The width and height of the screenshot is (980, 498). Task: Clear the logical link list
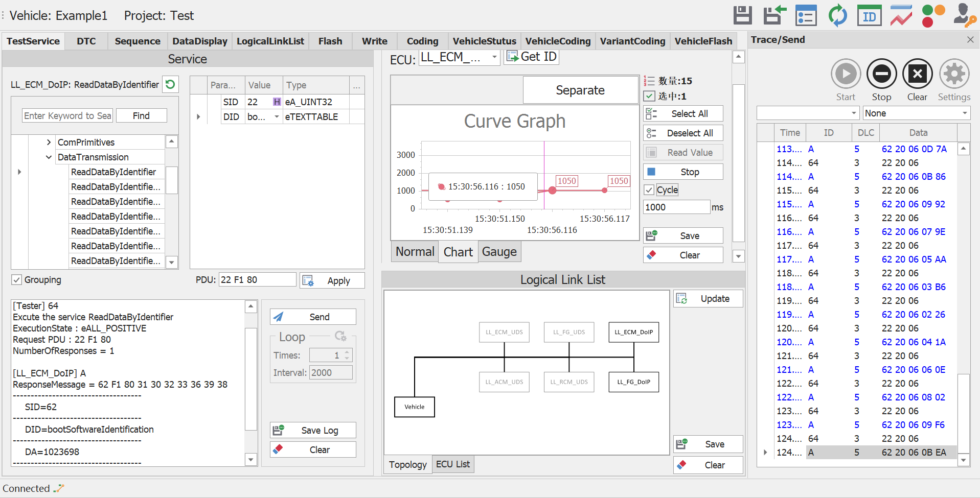[x=708, y=465]
